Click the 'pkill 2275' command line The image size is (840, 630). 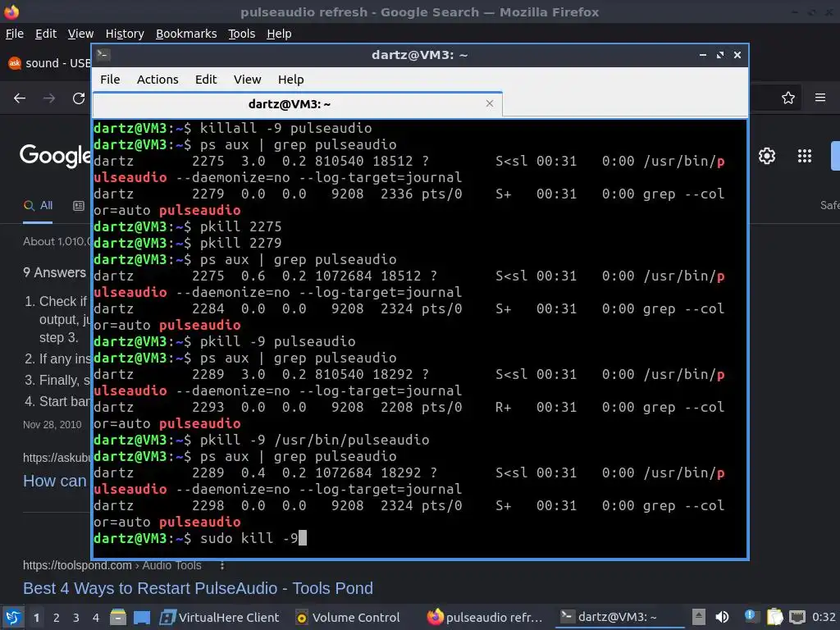(x=188, y=226)
